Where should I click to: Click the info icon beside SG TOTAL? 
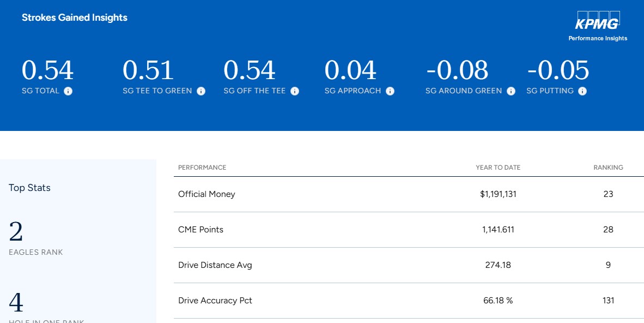point(68,91)
